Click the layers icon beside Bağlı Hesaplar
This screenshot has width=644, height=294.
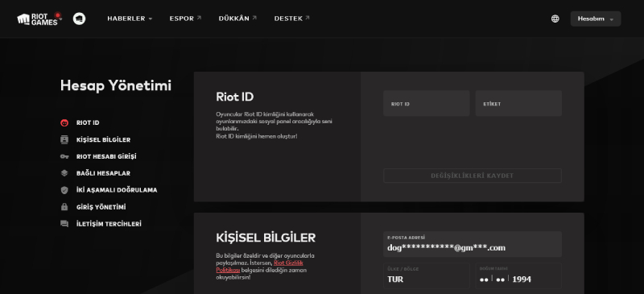click(64, 173)
